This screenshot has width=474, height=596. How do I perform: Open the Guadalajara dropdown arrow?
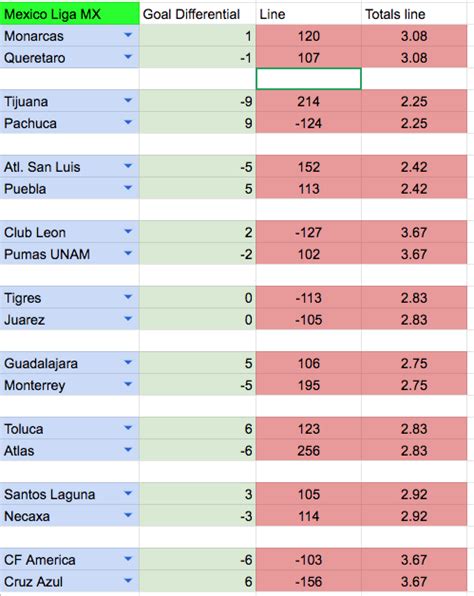pyautogui.click(x=128, y=363)
